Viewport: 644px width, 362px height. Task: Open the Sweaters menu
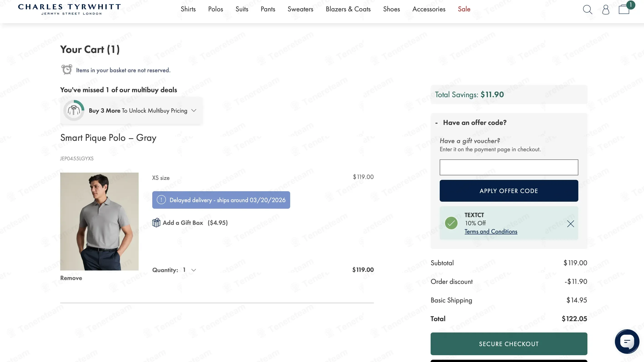pyautogui.click(x=300, y=9)
